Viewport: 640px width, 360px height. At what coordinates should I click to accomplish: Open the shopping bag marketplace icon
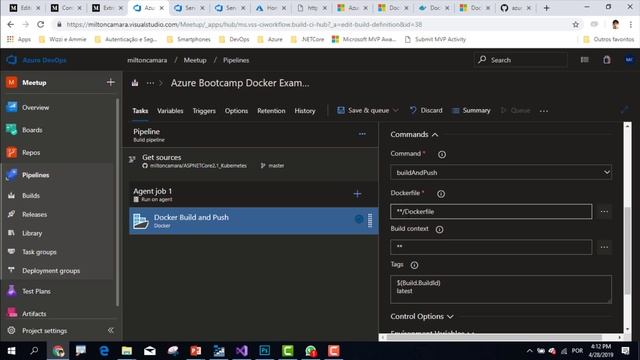tap(607, 60)
